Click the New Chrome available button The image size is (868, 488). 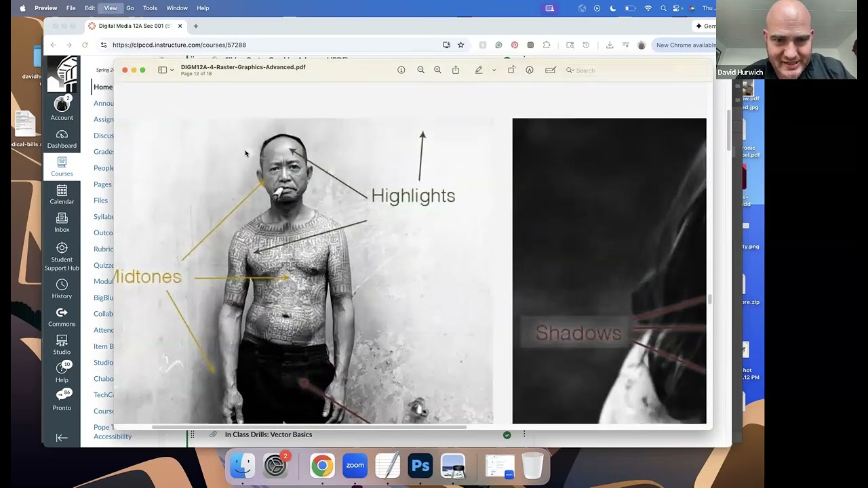tap(685, 45)
